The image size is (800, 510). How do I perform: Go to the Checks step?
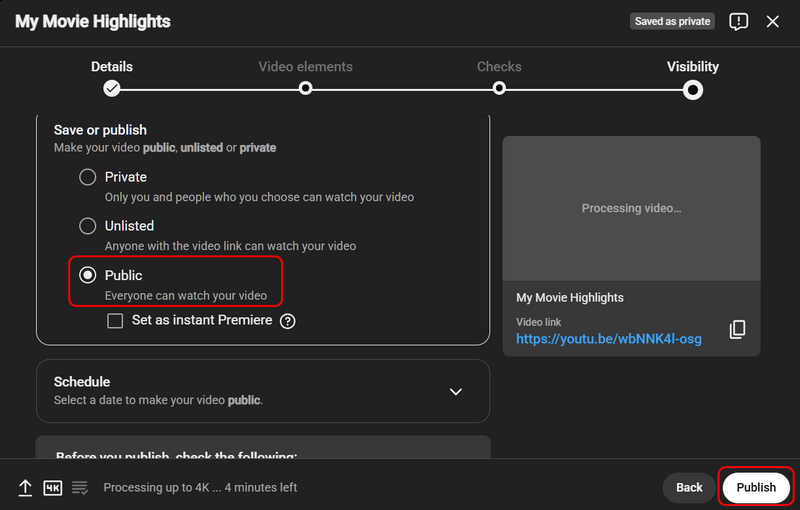coord(499,67)
